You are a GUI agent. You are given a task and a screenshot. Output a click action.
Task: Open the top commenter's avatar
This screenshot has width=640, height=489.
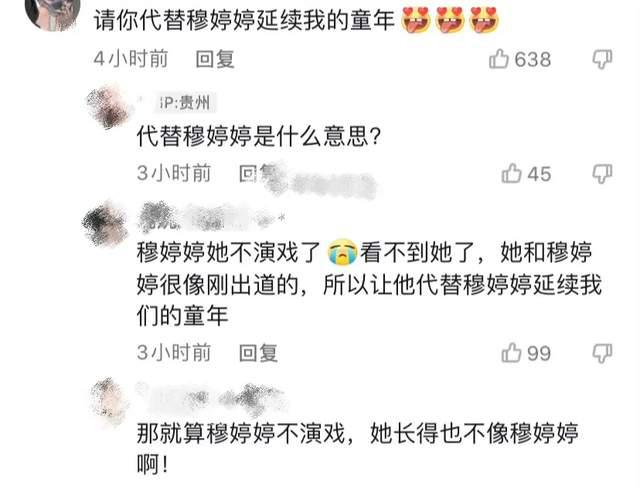coord(52,12)
